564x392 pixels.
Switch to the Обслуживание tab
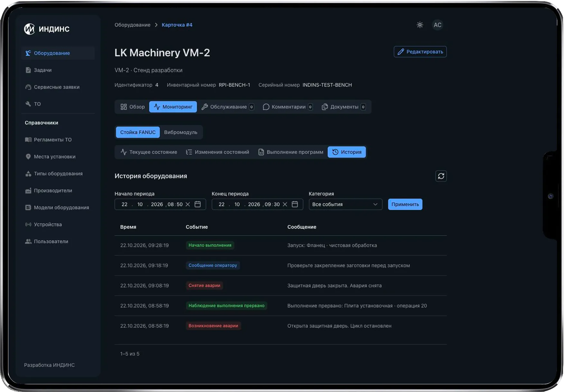tap(227, 107)
